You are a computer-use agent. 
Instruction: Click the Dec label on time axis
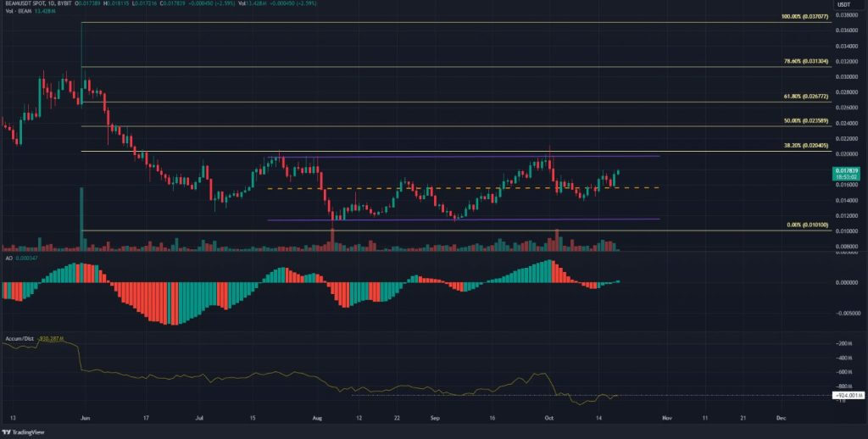[x=780, y=418]
